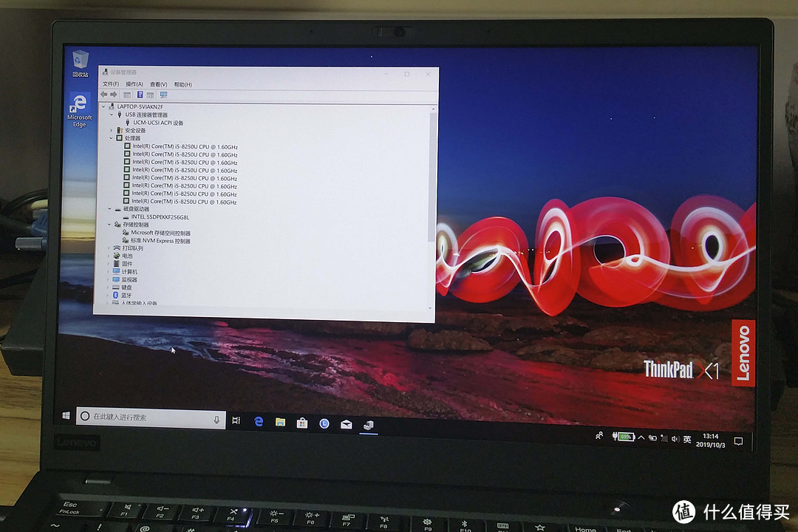Select the Microsoft Edge desktop shortcut
798x532 pixels.
(x=79, y=110)
